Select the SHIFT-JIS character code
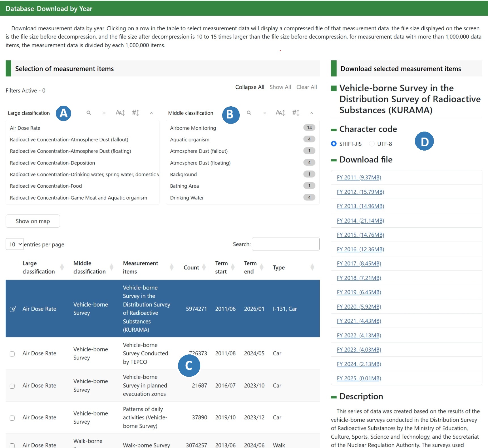Image resolution: width=488 pixels, height=448 pixels. click(334, 144)
